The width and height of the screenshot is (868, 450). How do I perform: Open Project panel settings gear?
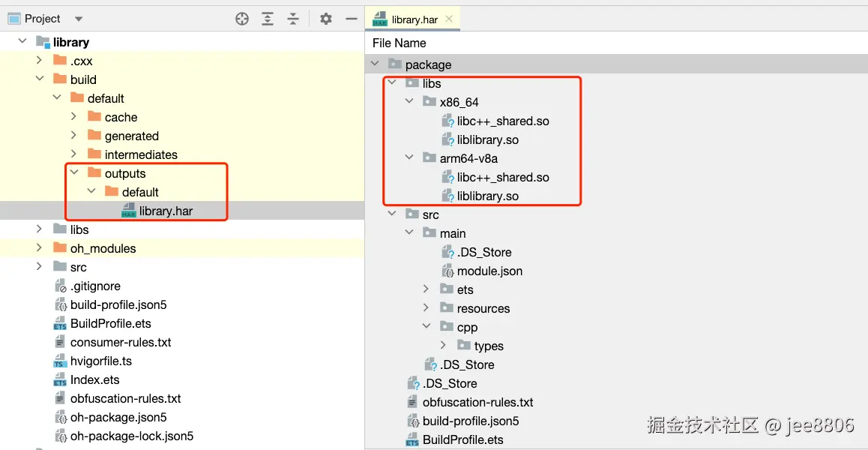(326, 19)
